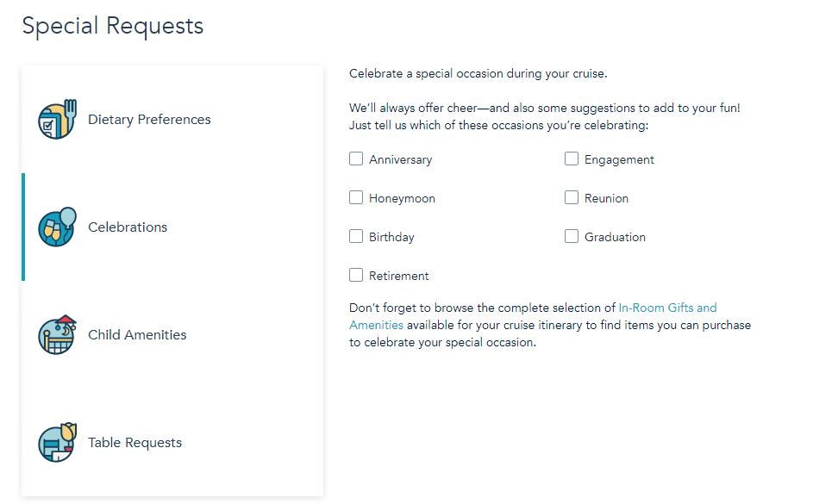This screenshot has height=504, width=813.
Task: Check the Engagement checkbox
Action: tap(572, 159)
